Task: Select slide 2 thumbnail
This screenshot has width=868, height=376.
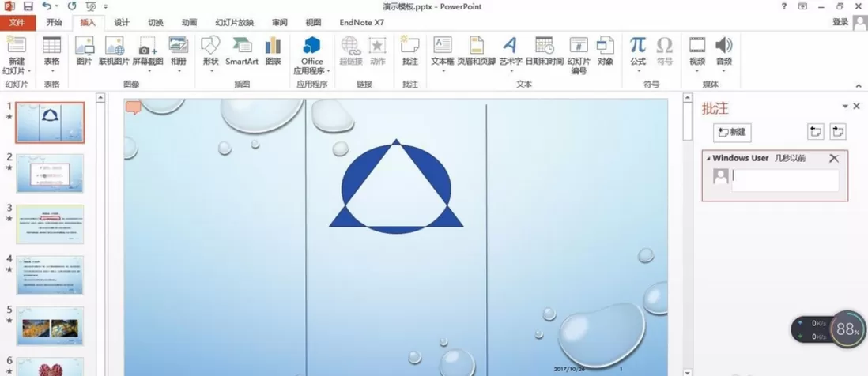Action: pos(51,173)
